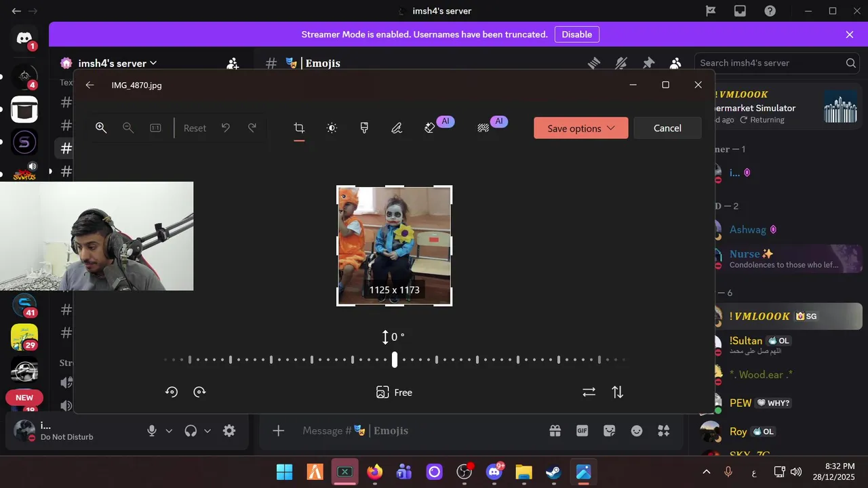Show pinned messages in Emojis channel
Screen dimensions: 868x488
pyautogui.click(x=648, y=63)
